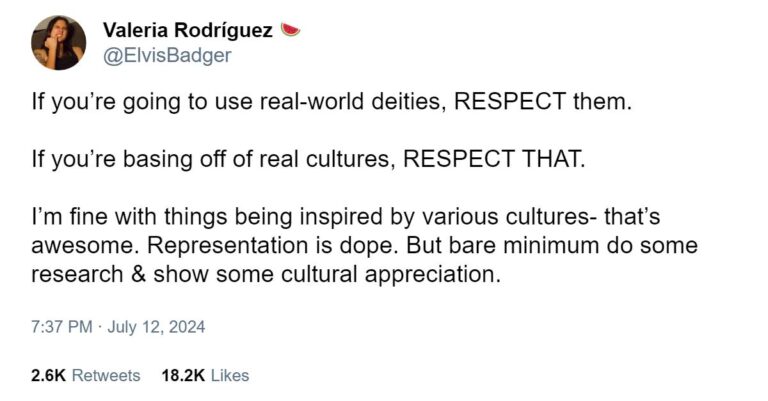Open the Valeria Rodríguez display name link
This screenshot has height=401, width=768.
coord(188,30)
